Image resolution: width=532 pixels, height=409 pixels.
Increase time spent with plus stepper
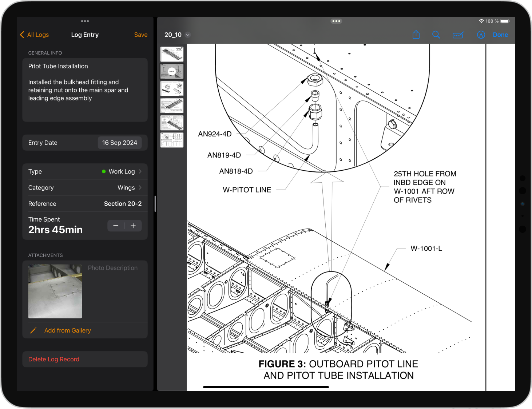[133, 226]
